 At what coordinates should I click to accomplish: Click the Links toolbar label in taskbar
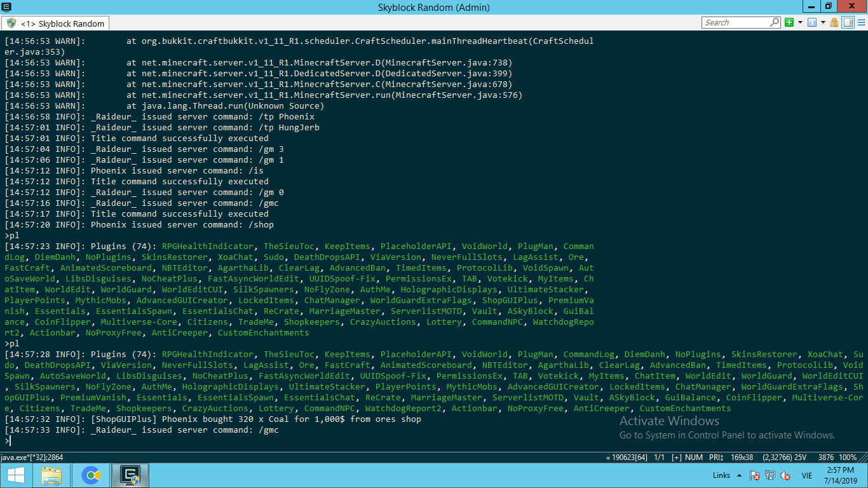click(721, 475)
